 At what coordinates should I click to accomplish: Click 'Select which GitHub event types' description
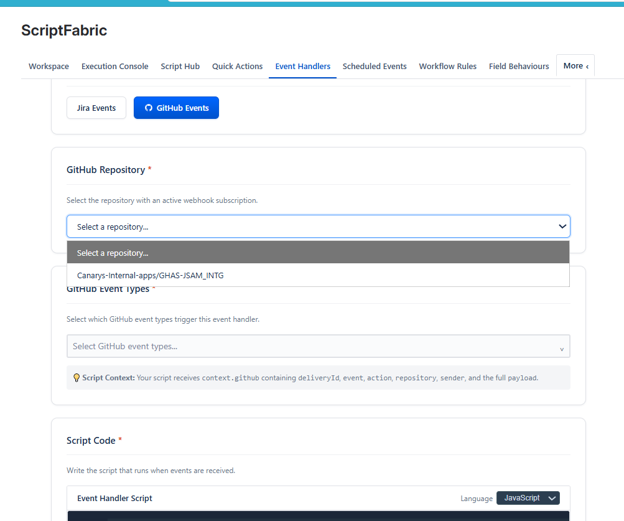(x=163, y=319)
